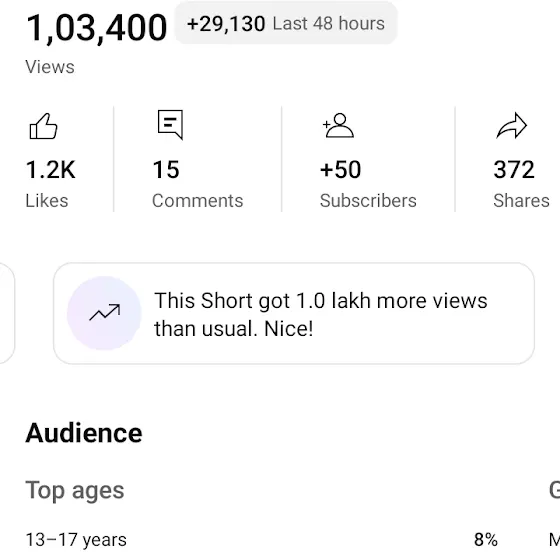Tap the trending-up arrow icon in card

[104, 313]
